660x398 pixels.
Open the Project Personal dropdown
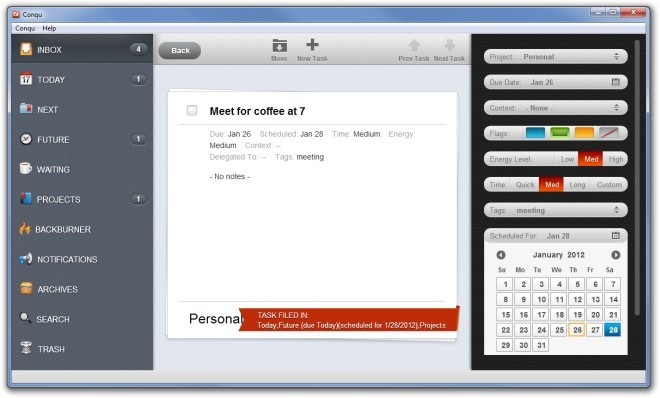click(556, 56)
